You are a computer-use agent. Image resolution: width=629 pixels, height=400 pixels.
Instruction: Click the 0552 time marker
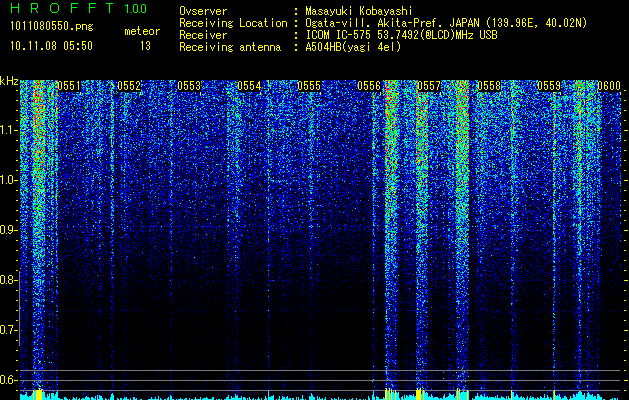pos(129,86)
